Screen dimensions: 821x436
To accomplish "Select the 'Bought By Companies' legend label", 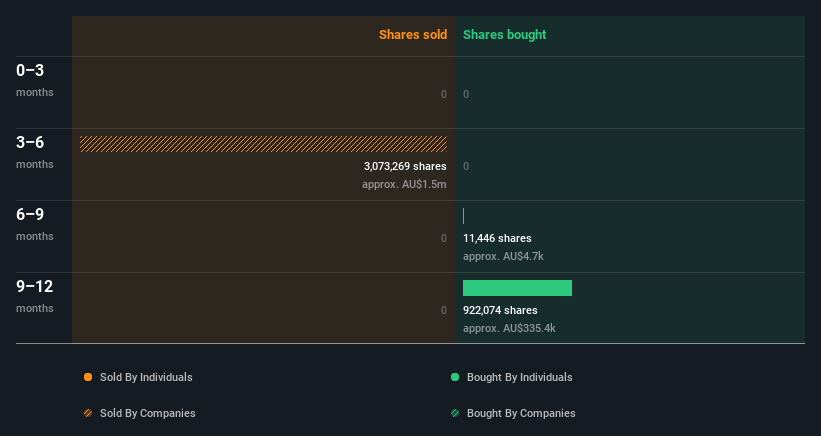I will tap(521, 413).
